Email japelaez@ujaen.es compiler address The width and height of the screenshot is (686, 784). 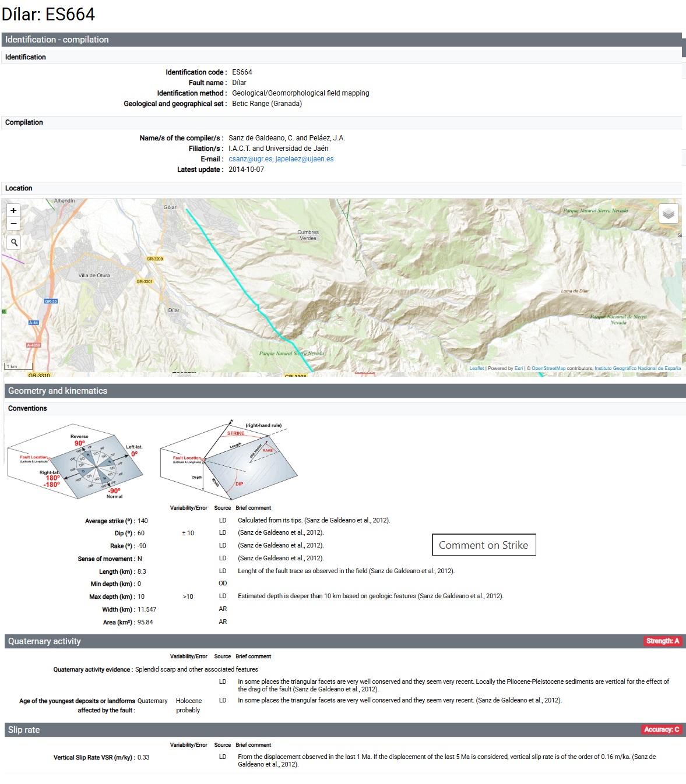click(x=305, y=159)
